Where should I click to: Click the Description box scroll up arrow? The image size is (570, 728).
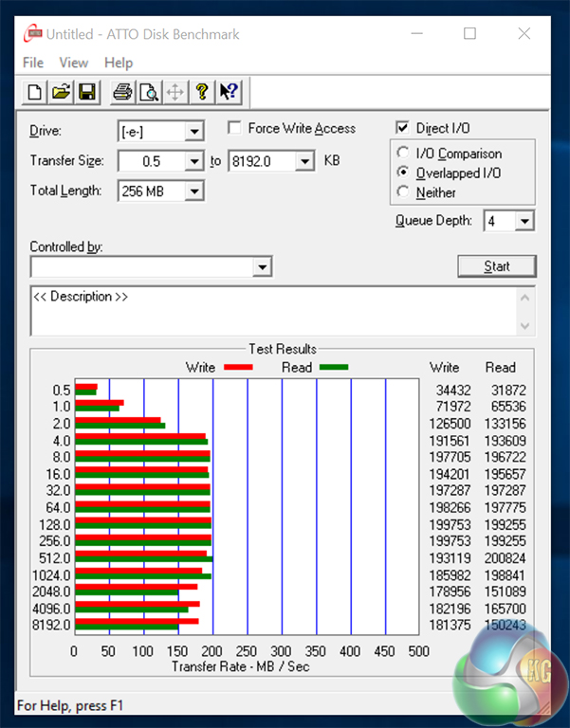(524, 298)
